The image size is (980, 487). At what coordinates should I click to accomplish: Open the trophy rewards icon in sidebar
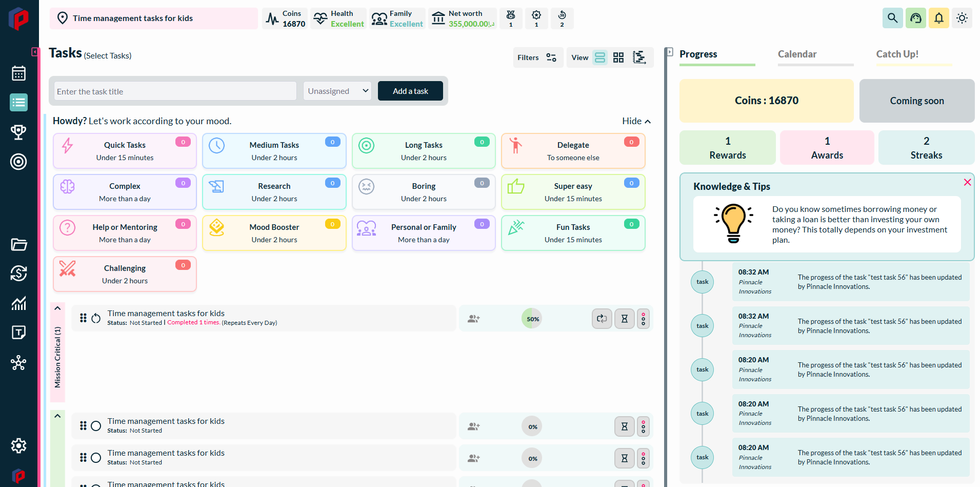tap(19, 132)
